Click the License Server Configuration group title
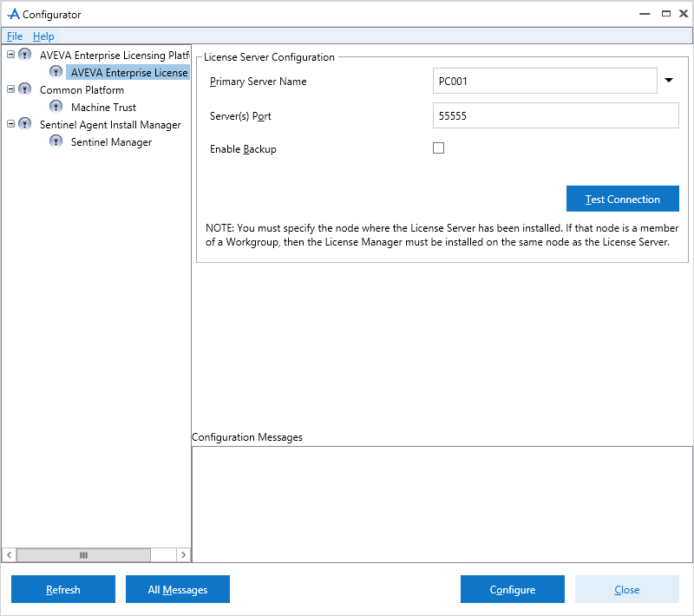Screen dimensions: 694x616 [x=269, y=57]
